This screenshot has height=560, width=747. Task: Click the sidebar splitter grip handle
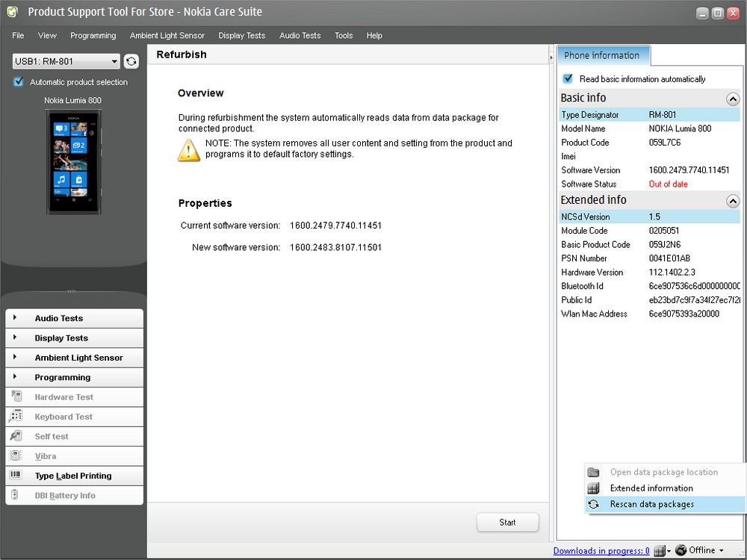(x=72, y=290)
